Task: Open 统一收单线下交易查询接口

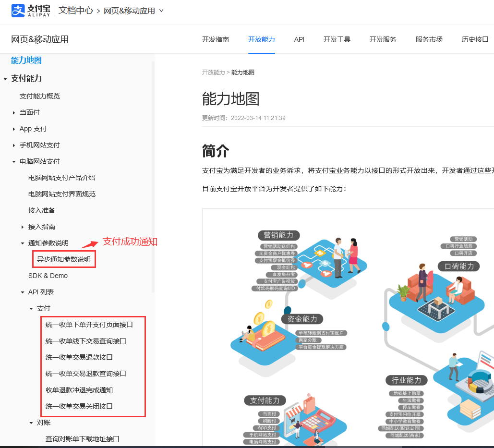Action: [85, 341]
